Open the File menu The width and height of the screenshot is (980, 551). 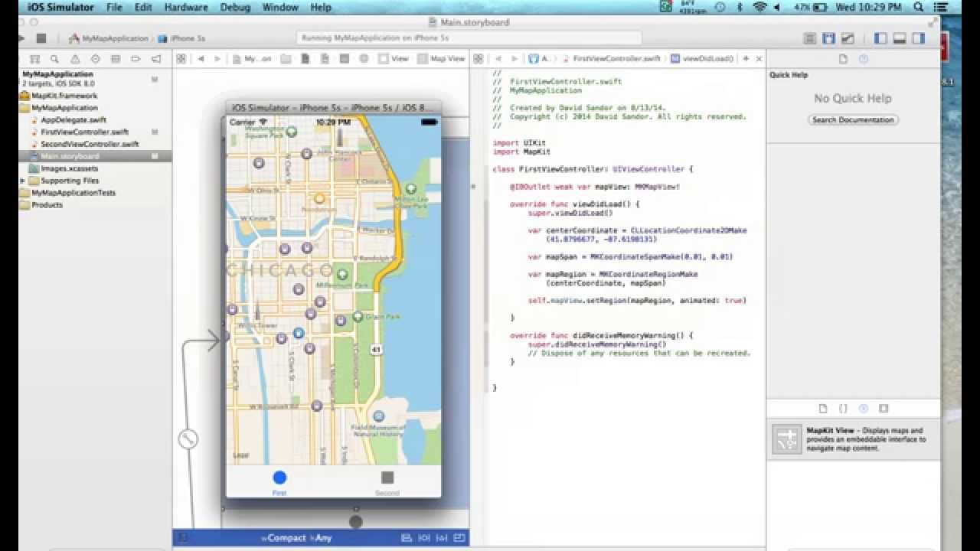(x=114, y=8)
